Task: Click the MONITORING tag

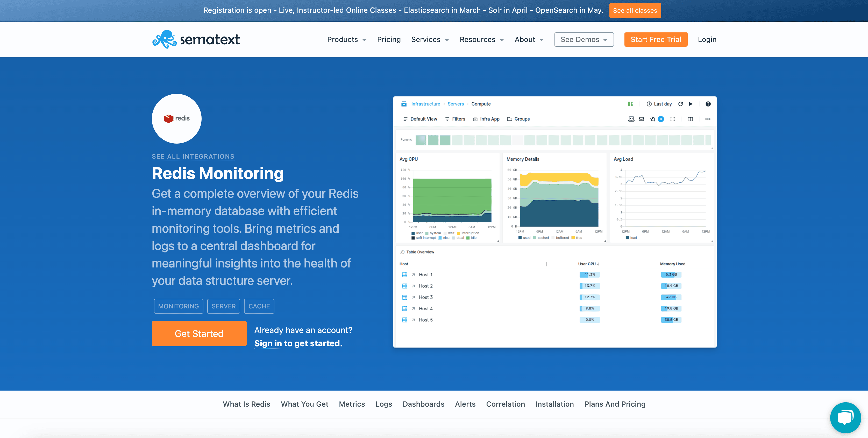Action: click(x=178, y=306)
